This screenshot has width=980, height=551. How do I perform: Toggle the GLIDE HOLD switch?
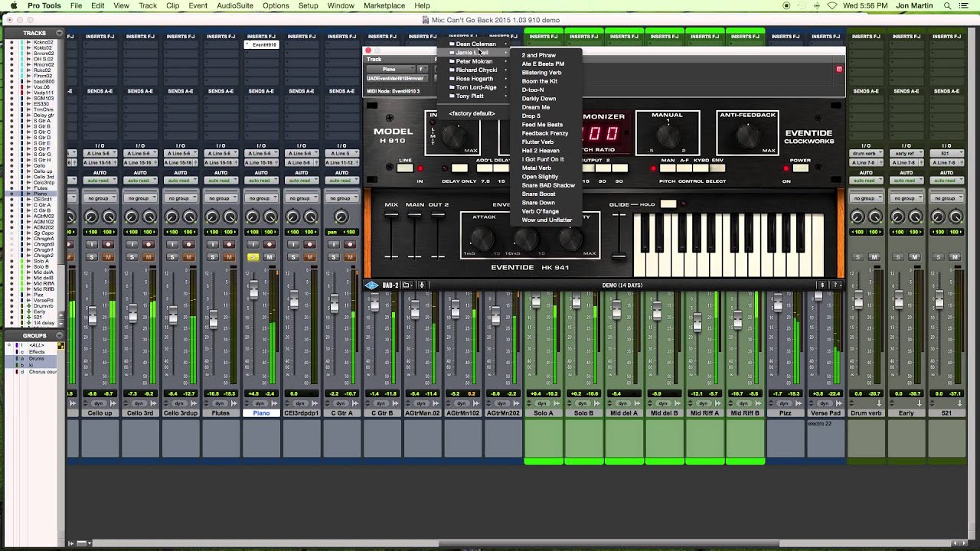tap(668, 204)
